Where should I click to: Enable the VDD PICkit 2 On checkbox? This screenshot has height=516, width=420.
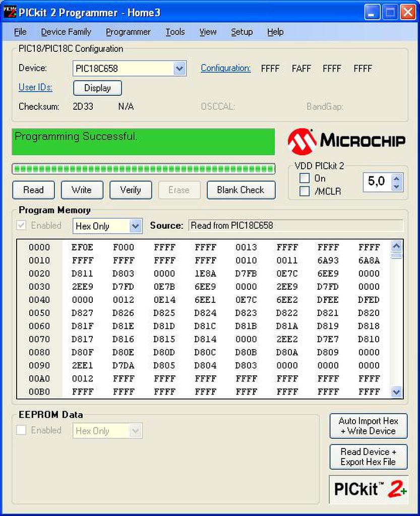305,178
